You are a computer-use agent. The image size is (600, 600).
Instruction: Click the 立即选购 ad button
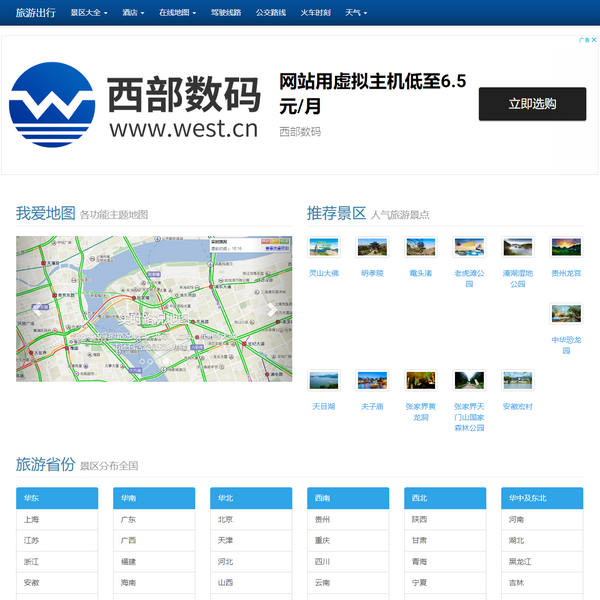tap(532, 104)
